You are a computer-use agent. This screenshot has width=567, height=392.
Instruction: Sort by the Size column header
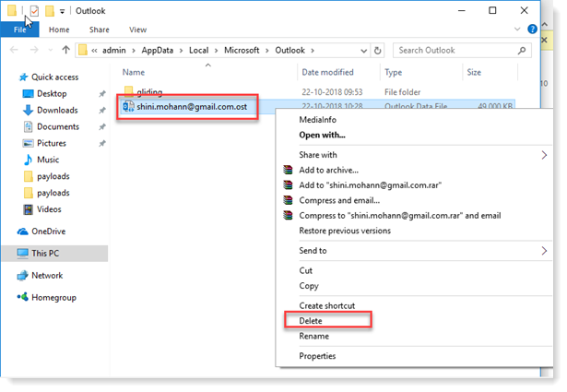tap(474, 72)
